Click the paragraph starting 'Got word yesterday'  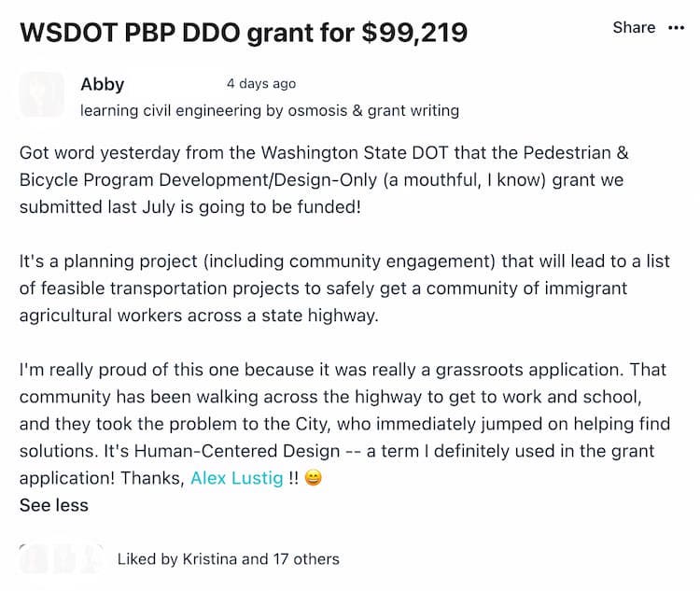point(324,180)
